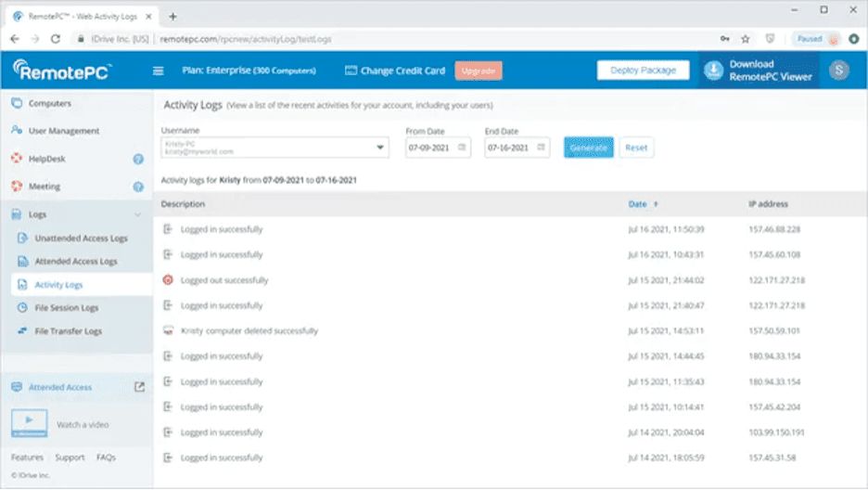Screen dimensions: 868x490
Task: Expand the Username dropdown
Action: (x=381, y=148)
